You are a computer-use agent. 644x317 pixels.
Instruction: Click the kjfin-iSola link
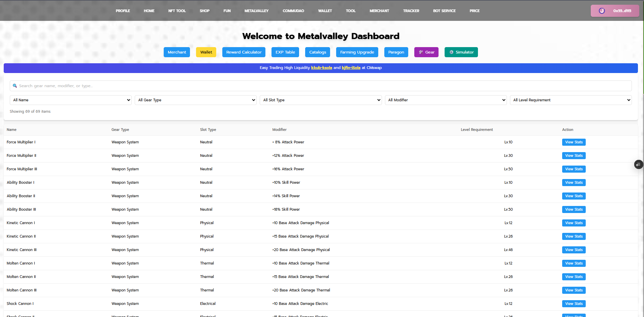pyautogui.click(x=351, y=68)
